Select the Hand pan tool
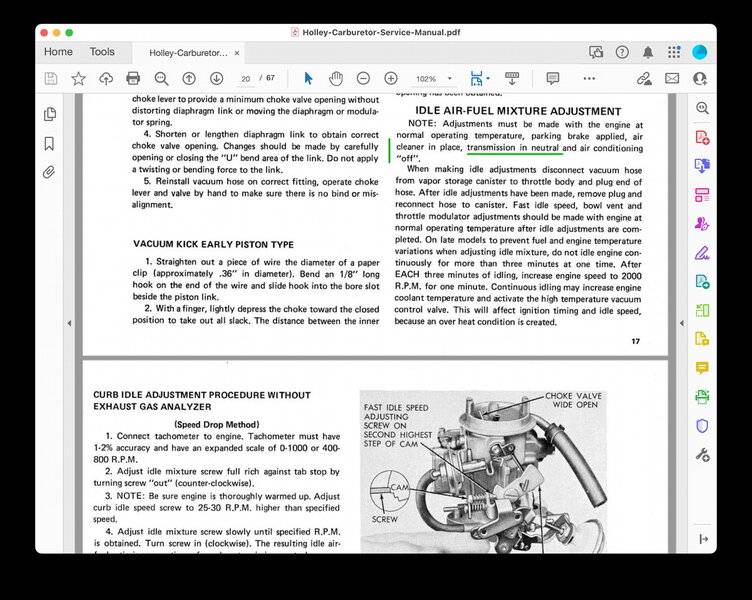752x600 pixels. point(336,78)
